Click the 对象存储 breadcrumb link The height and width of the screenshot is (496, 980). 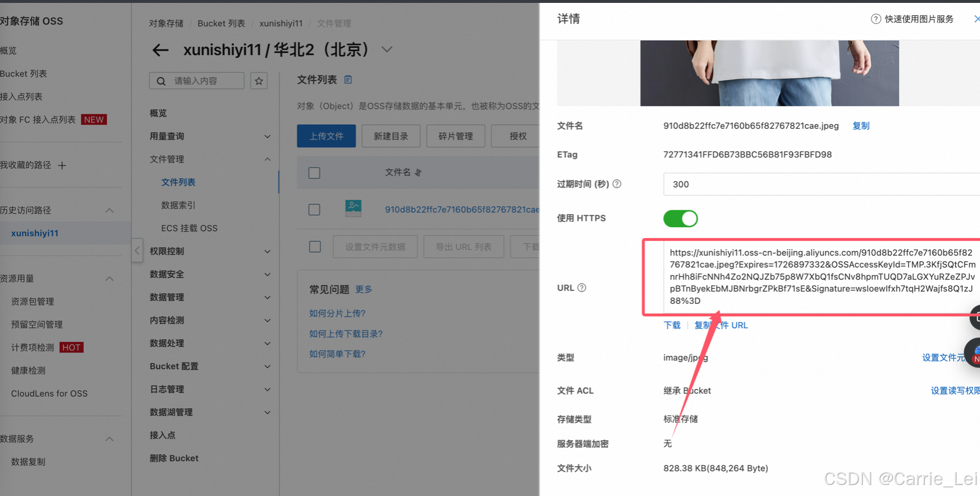tap(166, 23)
